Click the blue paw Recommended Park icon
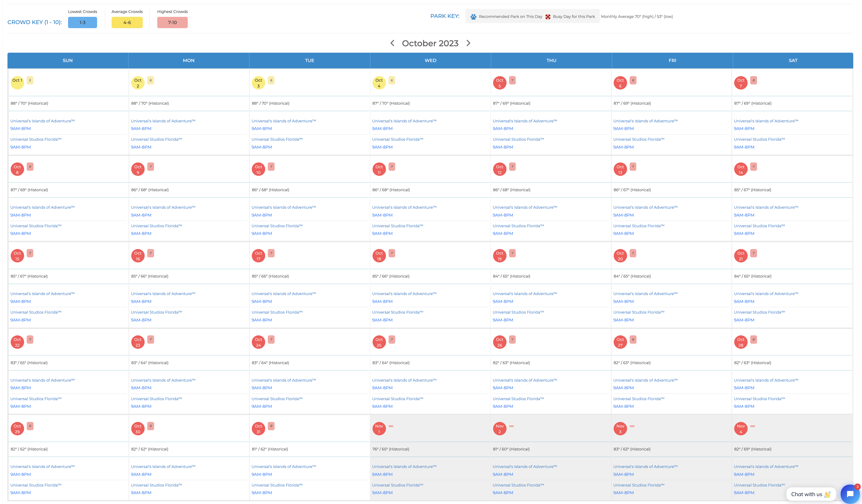862x504 pixels. (x=473, y=17)
